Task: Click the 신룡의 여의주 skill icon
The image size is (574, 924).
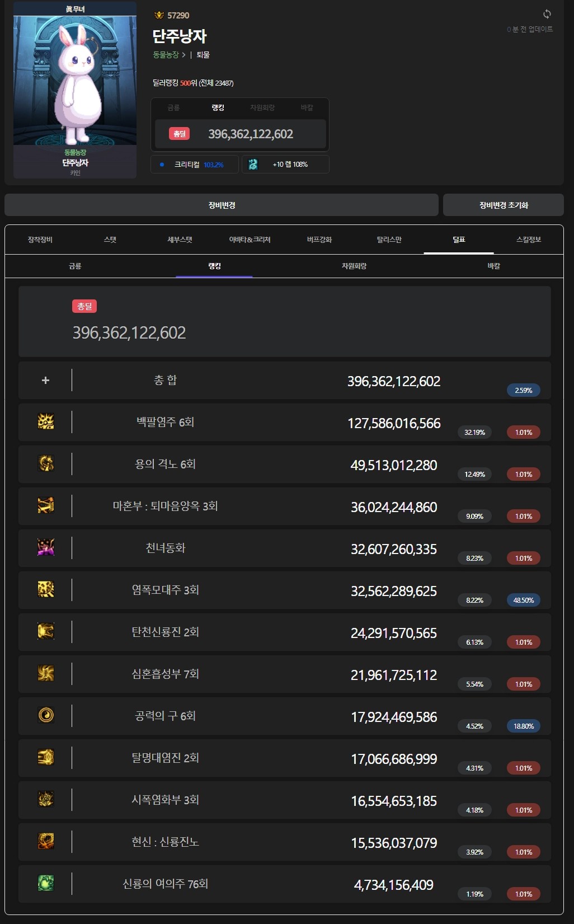Action: pos(46,883)
